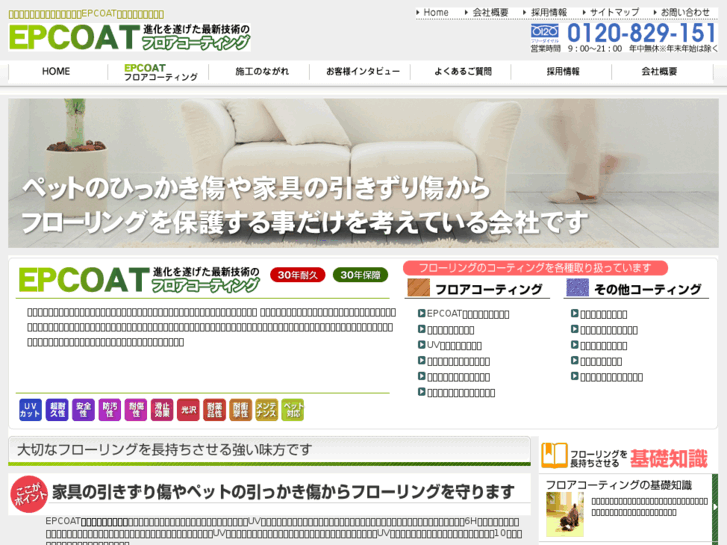
Task: Click the メンテナンス badge icon
Action: click(x=267, y=410)
